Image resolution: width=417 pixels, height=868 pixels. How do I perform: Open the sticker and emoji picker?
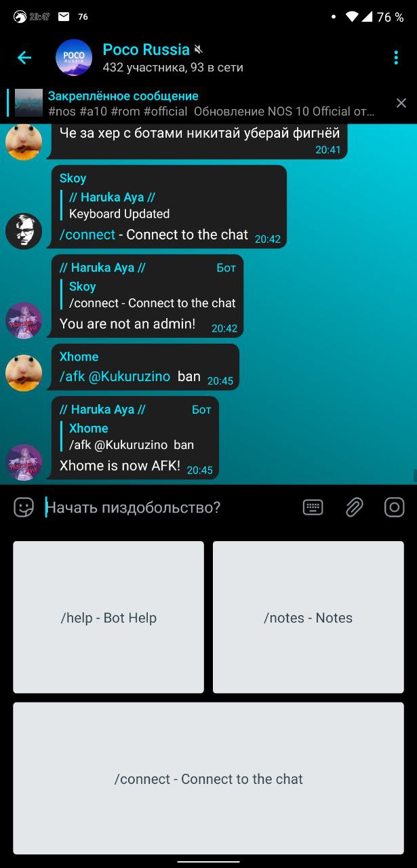(x=24, y=507)
